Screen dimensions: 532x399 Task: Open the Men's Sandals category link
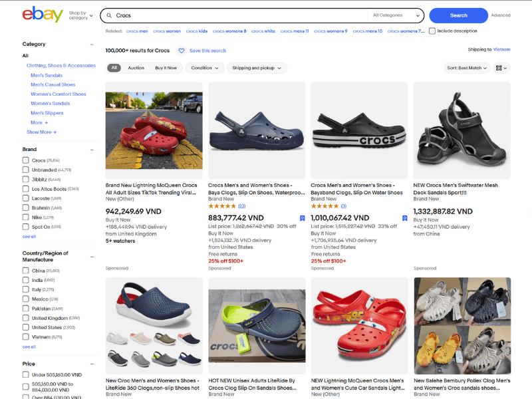[x=47, y=75]
